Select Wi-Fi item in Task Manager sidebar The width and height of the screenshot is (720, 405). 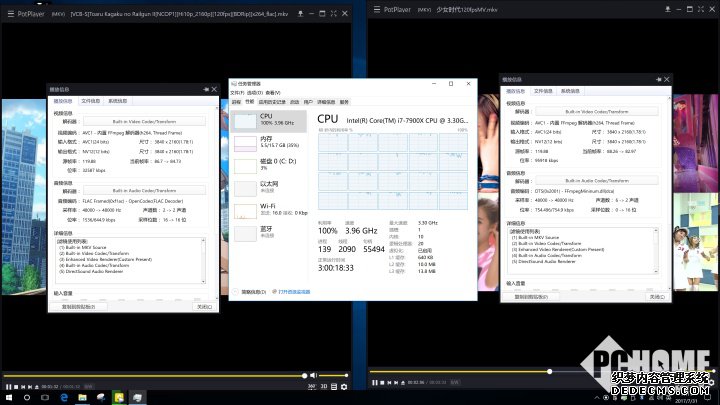(269, 210)
